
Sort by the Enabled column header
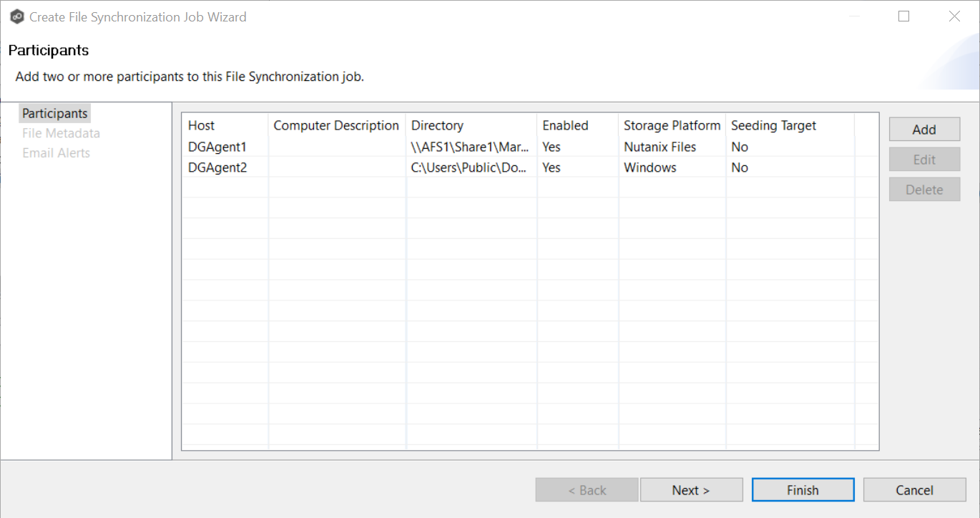tap(577, 125)
